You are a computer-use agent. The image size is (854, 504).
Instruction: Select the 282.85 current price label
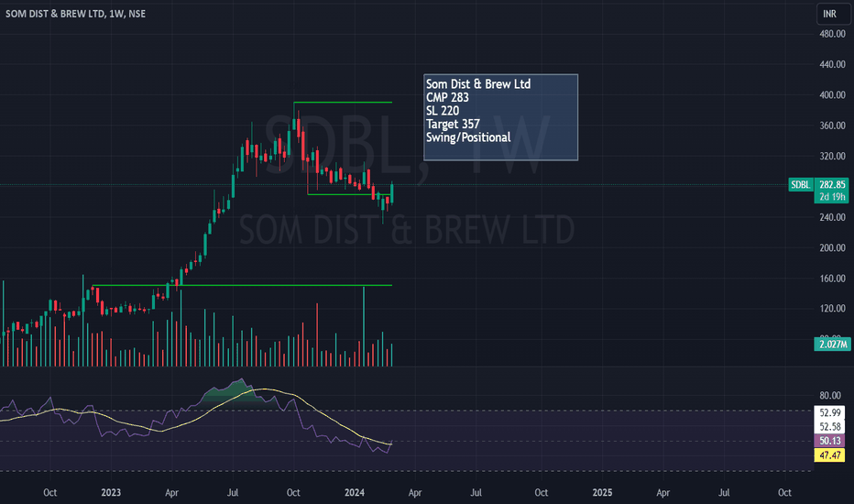click(x=831, y=185)
